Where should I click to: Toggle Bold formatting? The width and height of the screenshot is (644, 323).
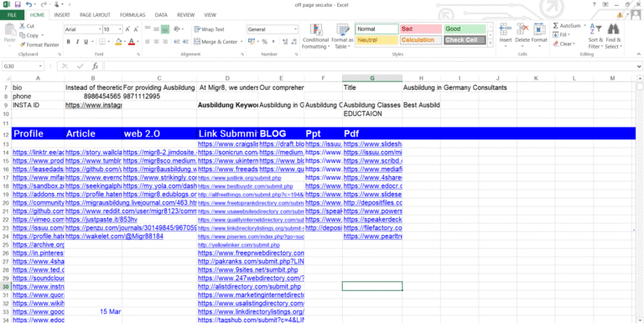[x=68, y=41]
